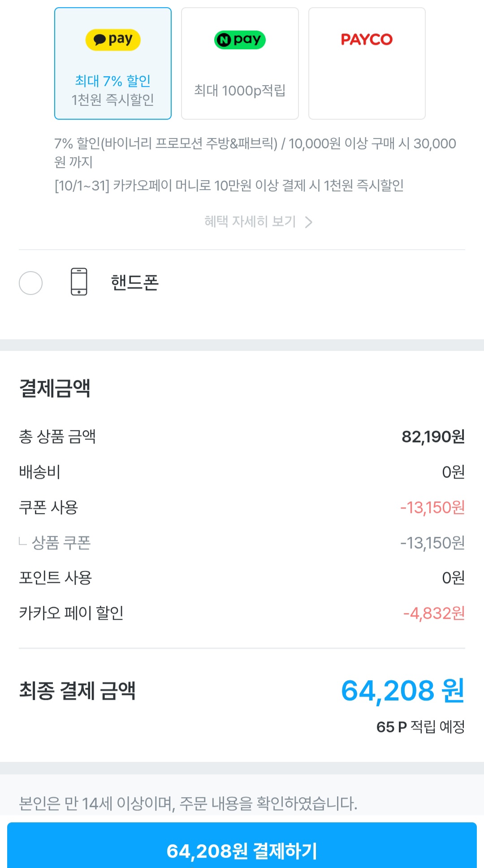This screenshot has width=484, height=868.
Task: Click the 82,190원 total product amount
Action: click(432, 436)
